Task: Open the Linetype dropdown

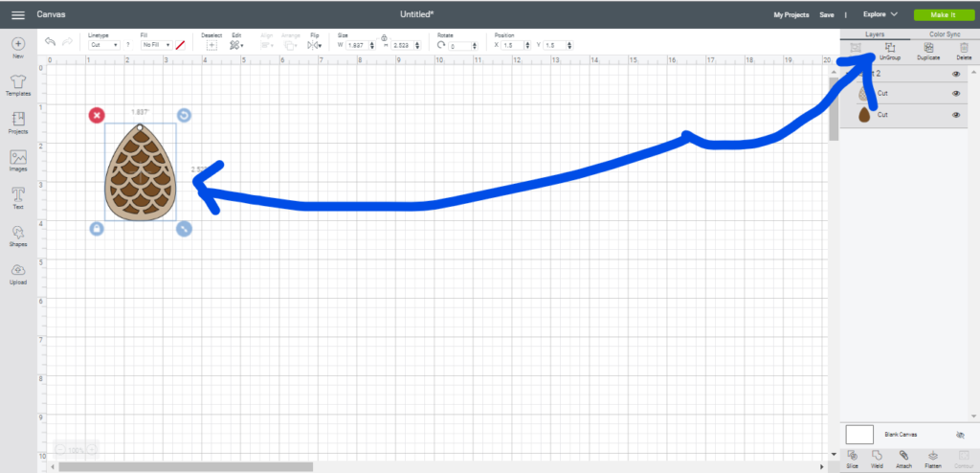Action: tap(103, 45)
